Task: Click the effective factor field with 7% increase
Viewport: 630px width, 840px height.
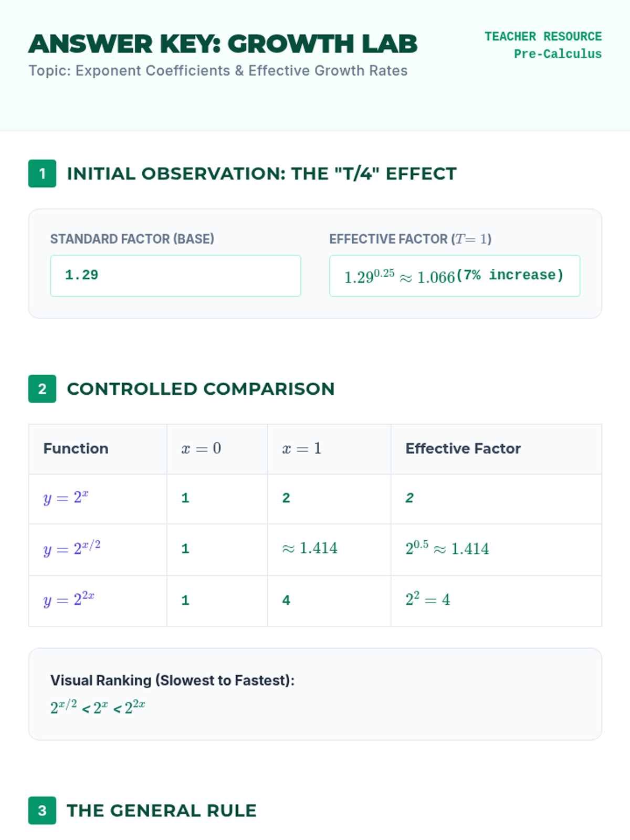Action: pos(454,276)
